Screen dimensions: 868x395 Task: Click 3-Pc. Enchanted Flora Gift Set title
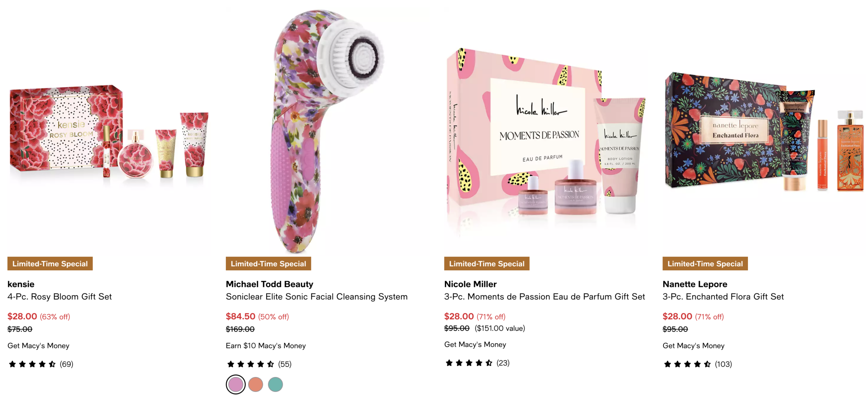[x=723, y=297]
